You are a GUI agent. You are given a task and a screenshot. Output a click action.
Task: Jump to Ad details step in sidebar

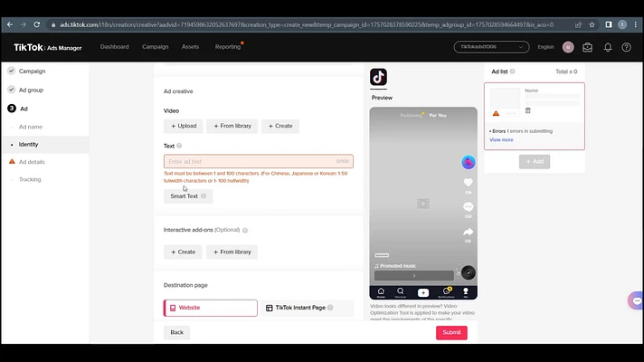(32, 162)
